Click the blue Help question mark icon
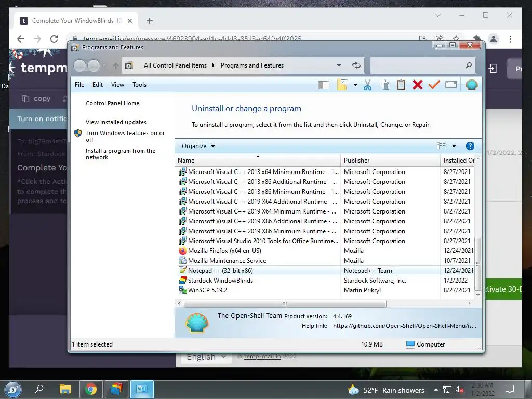The width and height of the screenshot is (532, 399). [x=470, y=146]
